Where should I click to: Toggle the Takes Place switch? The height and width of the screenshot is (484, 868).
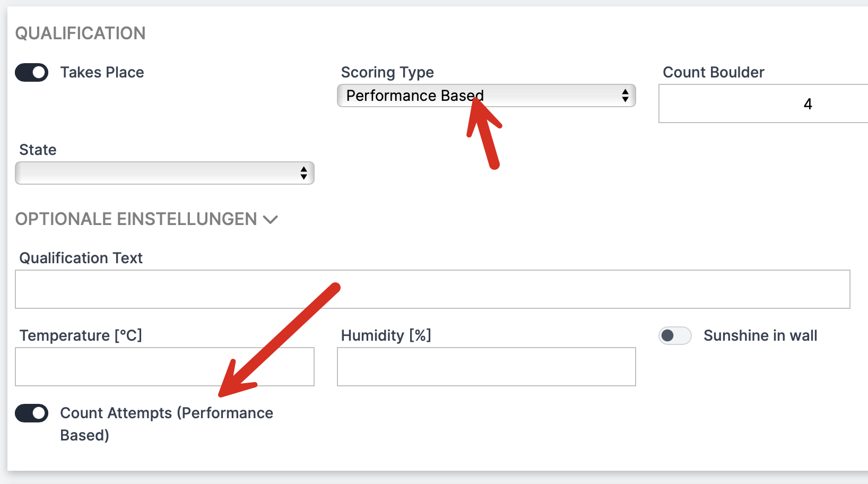[31, 73]
